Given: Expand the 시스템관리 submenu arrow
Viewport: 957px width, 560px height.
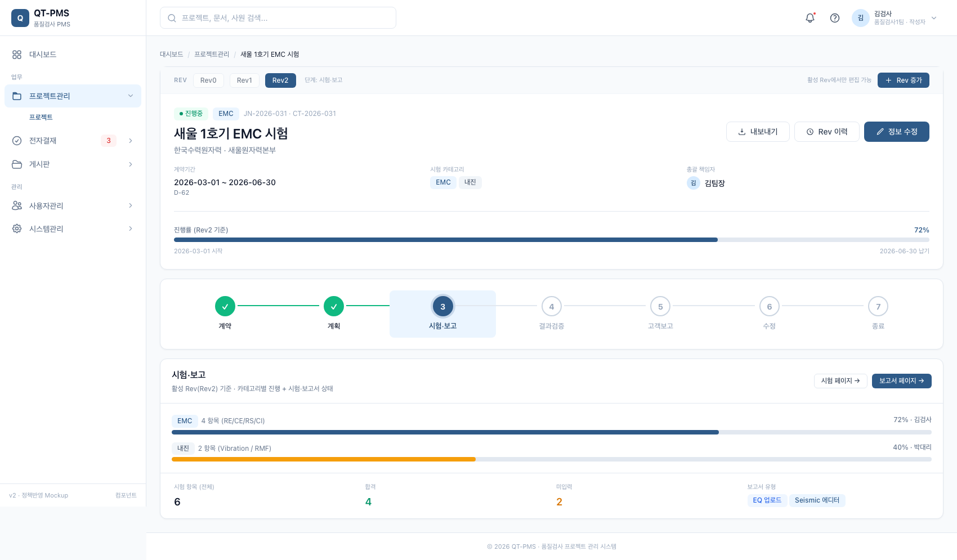Looking at the screenshot, I should pos(131,229).
